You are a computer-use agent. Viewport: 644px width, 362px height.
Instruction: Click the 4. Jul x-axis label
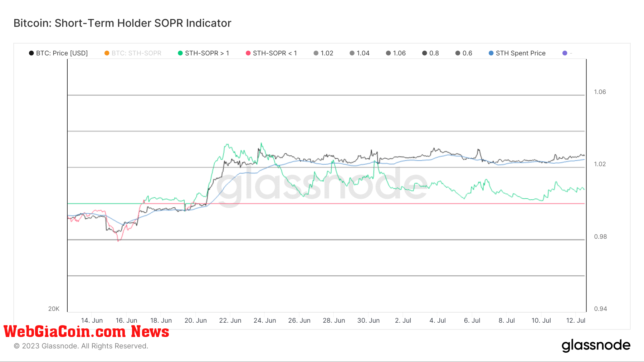(438, 321)
